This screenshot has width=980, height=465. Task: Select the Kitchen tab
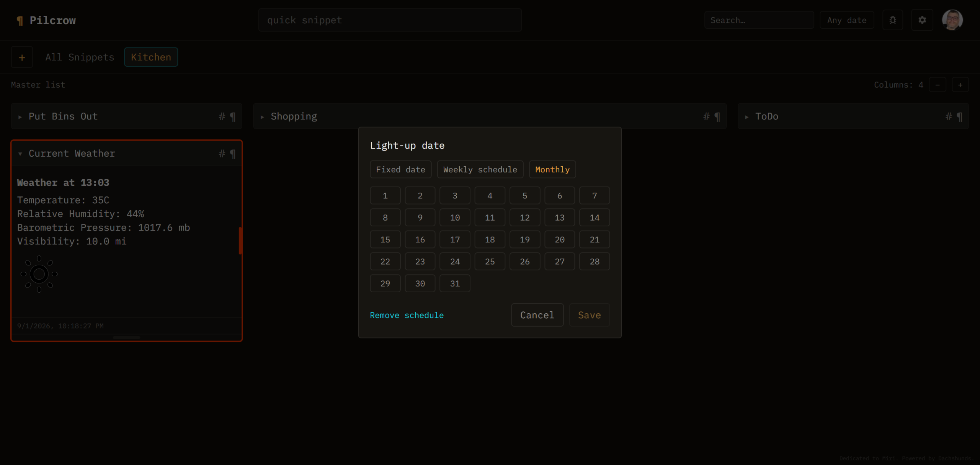click(x=151, y=57)
